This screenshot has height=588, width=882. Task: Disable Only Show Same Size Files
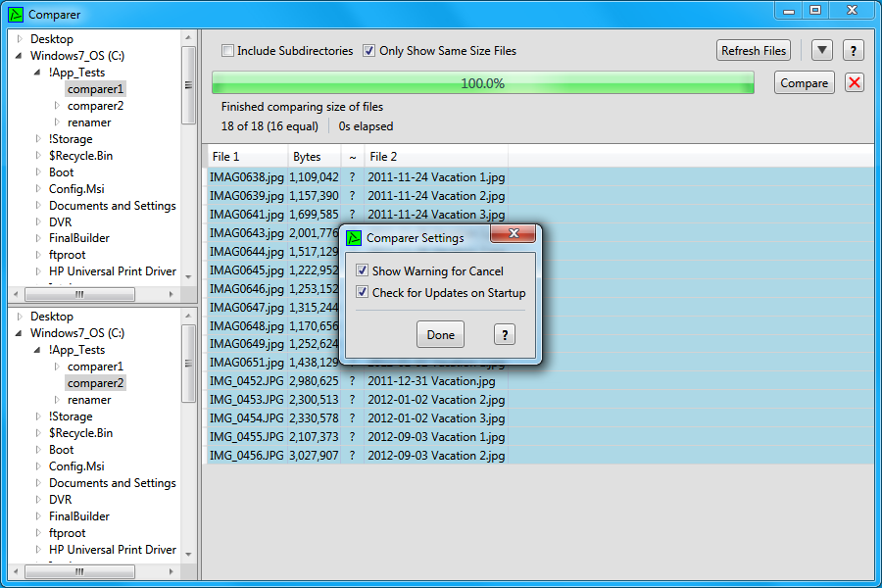(369, 50)
